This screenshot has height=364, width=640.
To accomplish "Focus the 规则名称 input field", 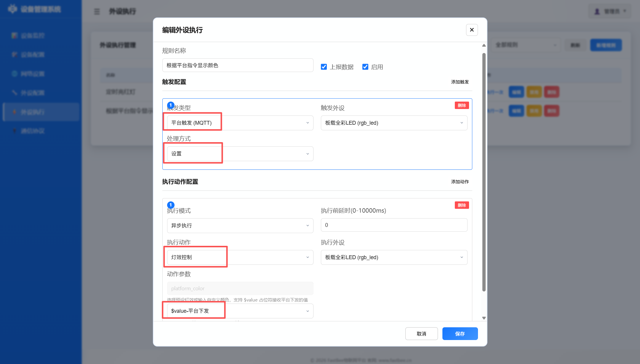I will [238, 65].
